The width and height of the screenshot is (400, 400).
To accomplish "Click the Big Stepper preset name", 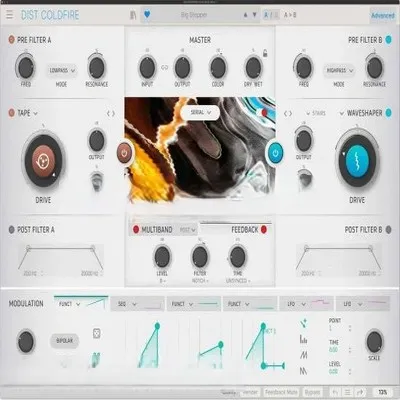I will (194, 15).
